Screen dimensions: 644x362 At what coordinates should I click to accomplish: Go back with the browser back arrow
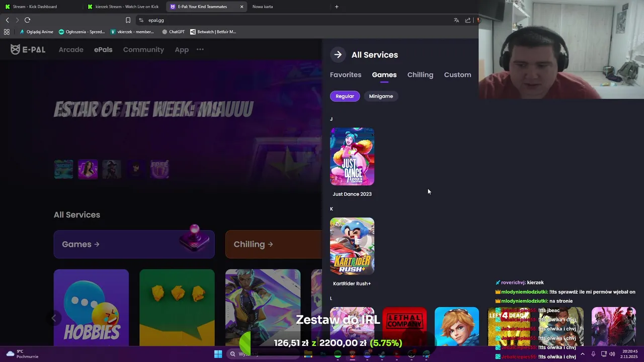(7, 20)
